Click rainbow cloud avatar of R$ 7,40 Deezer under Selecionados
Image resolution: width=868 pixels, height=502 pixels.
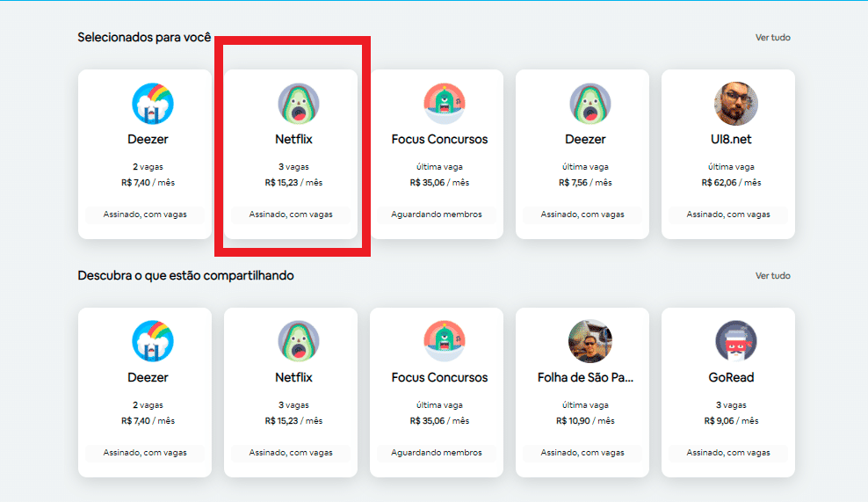point(153,104)
